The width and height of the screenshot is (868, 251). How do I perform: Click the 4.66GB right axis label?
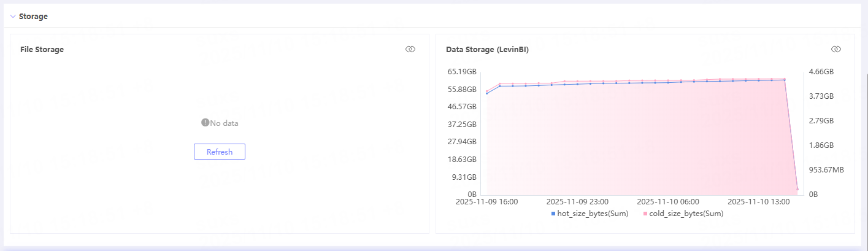pyautogui.click(x=821, y=72)
